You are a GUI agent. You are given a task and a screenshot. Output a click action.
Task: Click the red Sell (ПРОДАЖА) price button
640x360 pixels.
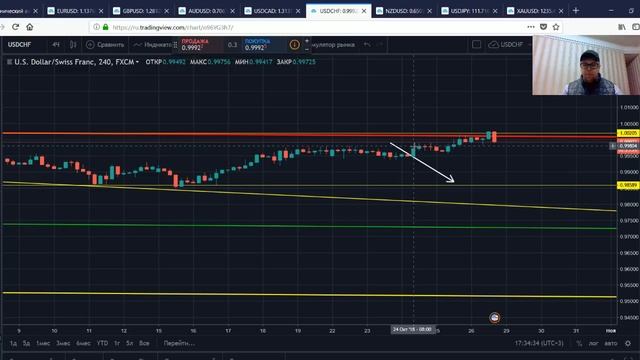(200, 44)
